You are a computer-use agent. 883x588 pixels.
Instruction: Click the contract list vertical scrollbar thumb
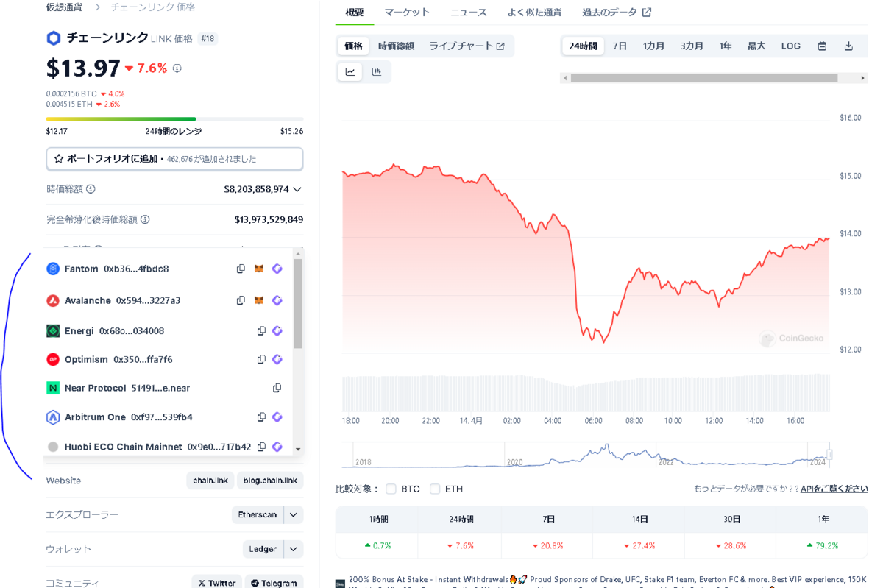pos(298,304)
